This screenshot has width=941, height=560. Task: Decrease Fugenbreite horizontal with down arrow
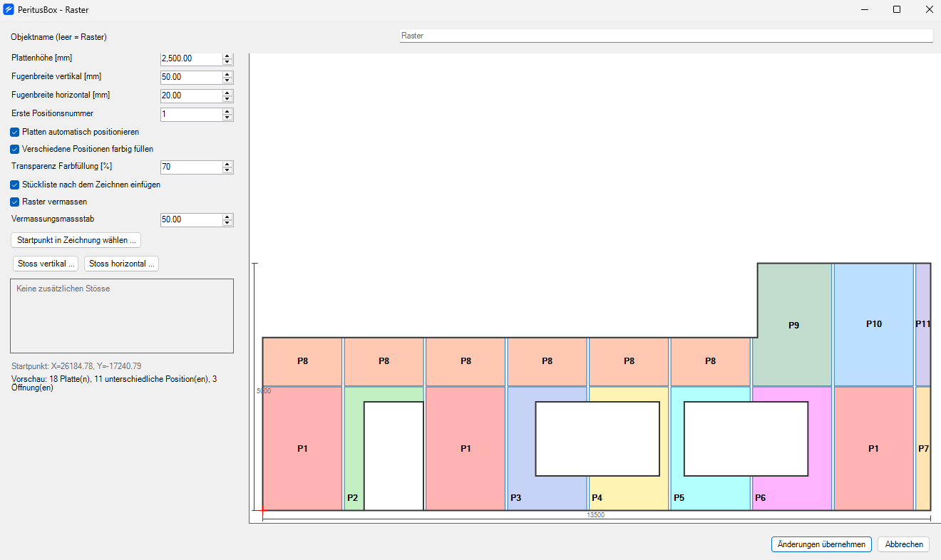click(x=227, y=99)
